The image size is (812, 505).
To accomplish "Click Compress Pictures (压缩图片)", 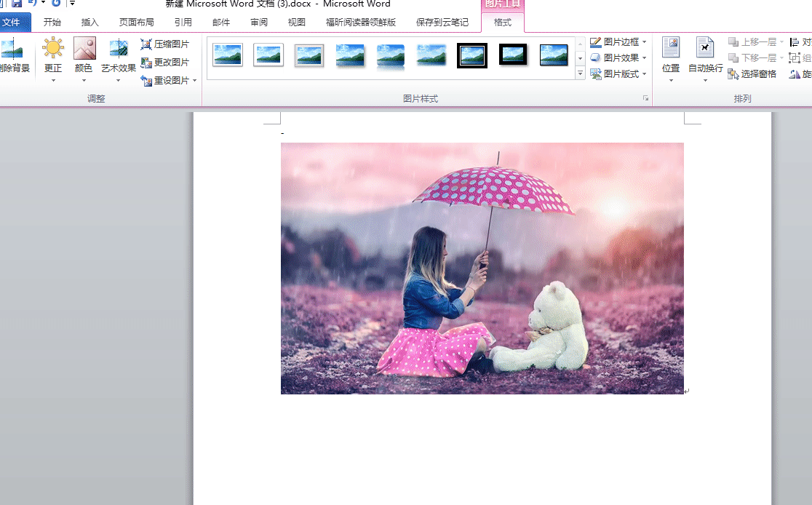I will point(165,44).
